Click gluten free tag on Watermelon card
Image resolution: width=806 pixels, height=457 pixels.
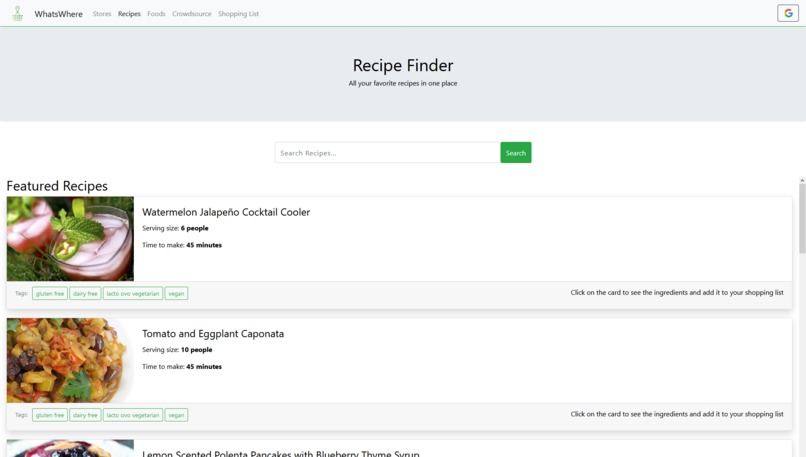click(50, 294)
